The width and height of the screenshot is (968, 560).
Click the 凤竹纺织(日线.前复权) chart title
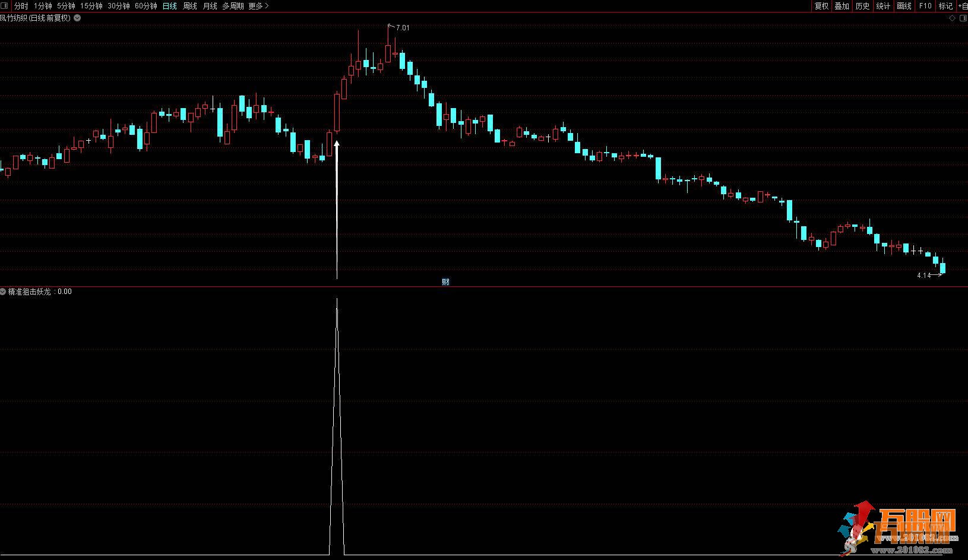pyautogui.click(x=36, y=18)
